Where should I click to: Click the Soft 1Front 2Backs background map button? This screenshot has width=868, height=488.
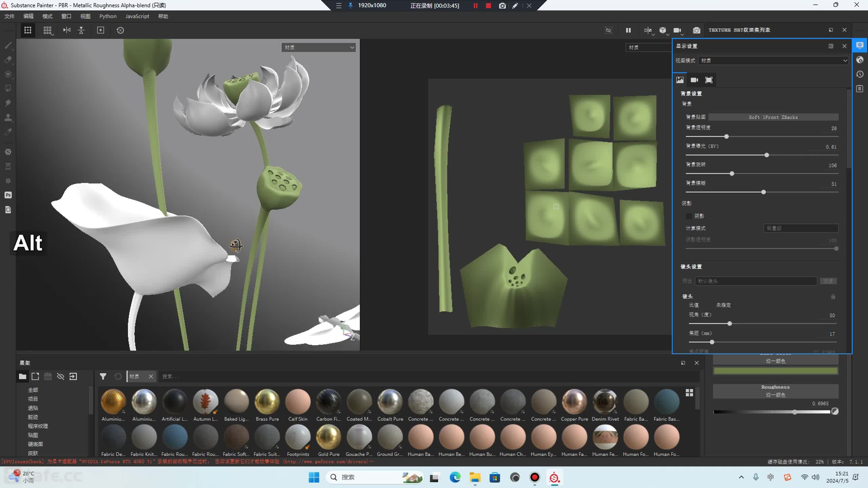coord(773,117)
